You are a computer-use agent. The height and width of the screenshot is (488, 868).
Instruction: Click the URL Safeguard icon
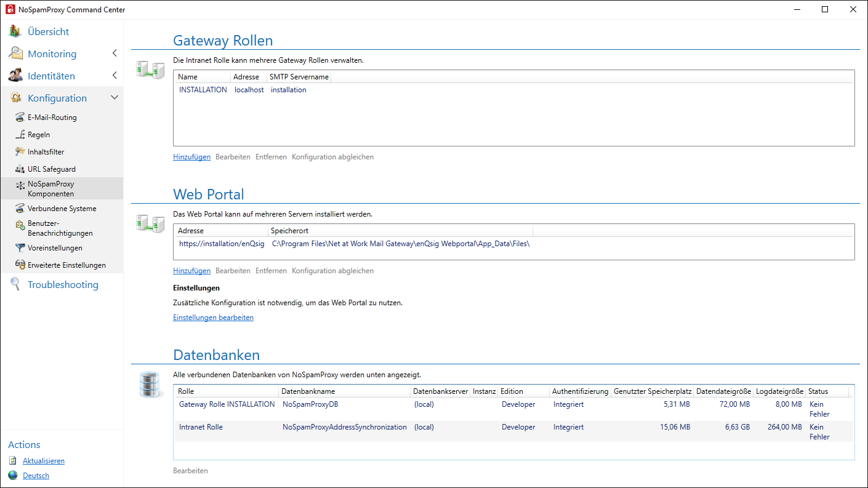[20, 169]
